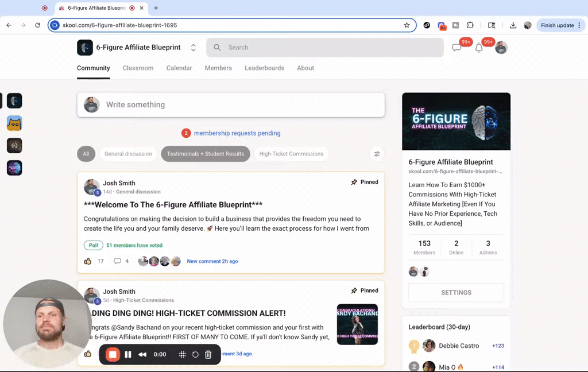The height and width of the screenshot is (372, 588).
Task: Open the post filter settings icon
Action: 377,154
